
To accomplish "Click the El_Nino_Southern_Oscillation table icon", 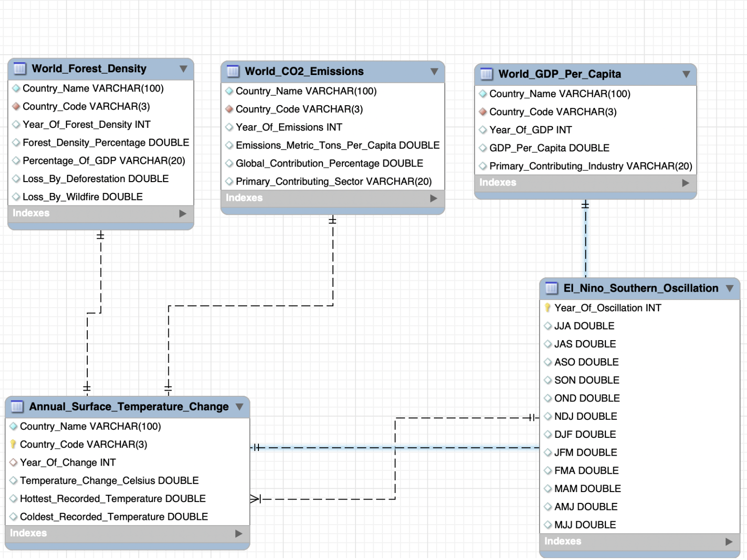I will pyautogui.click(x=551, y=288).
